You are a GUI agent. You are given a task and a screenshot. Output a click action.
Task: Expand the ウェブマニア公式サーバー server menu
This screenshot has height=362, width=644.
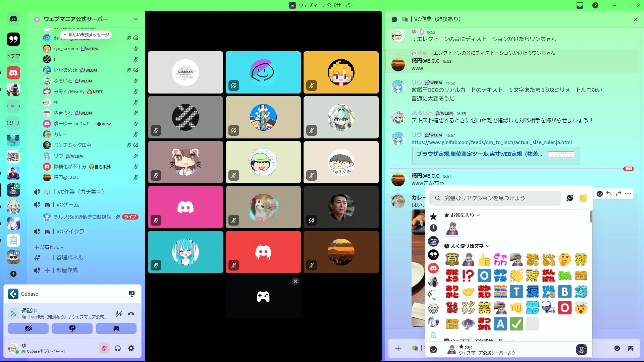136,19
